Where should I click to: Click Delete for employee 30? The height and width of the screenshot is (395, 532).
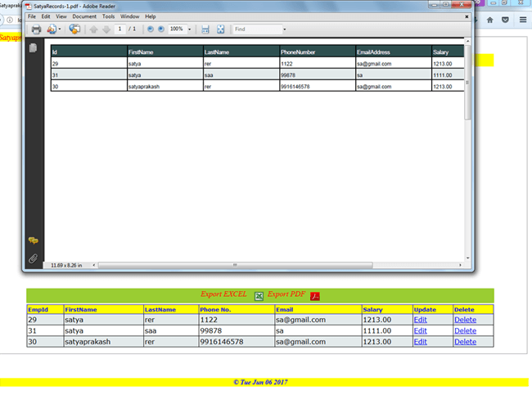(x=465, y=342)
